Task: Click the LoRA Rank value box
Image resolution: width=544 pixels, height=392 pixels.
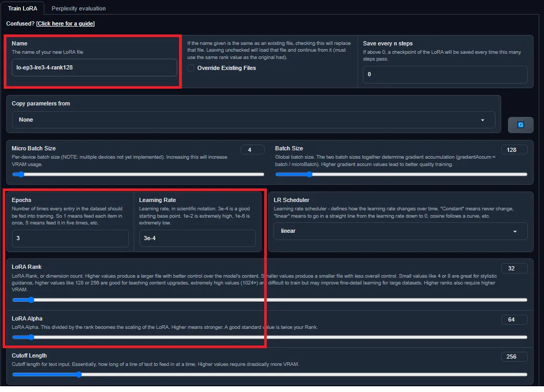Action: coord(514,268)
